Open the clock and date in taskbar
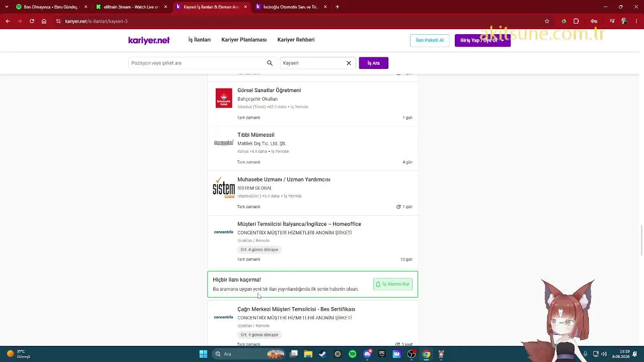Screen dimensions: 644x362 point(621,354)
